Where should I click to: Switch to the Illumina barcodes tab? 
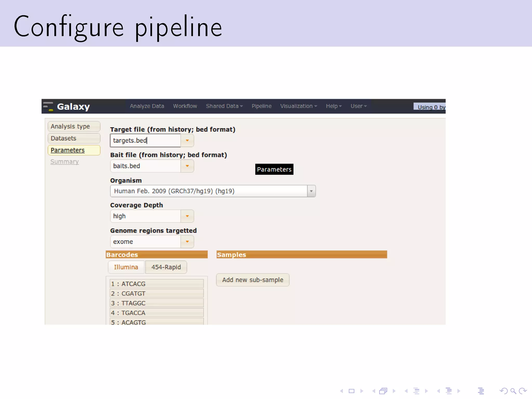click(x=126, y=267)
